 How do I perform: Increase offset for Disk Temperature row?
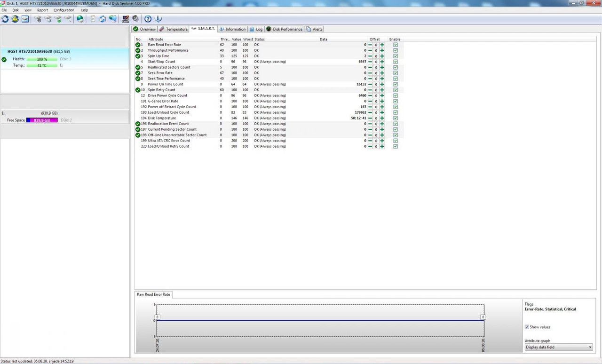(x=382, y=118)
